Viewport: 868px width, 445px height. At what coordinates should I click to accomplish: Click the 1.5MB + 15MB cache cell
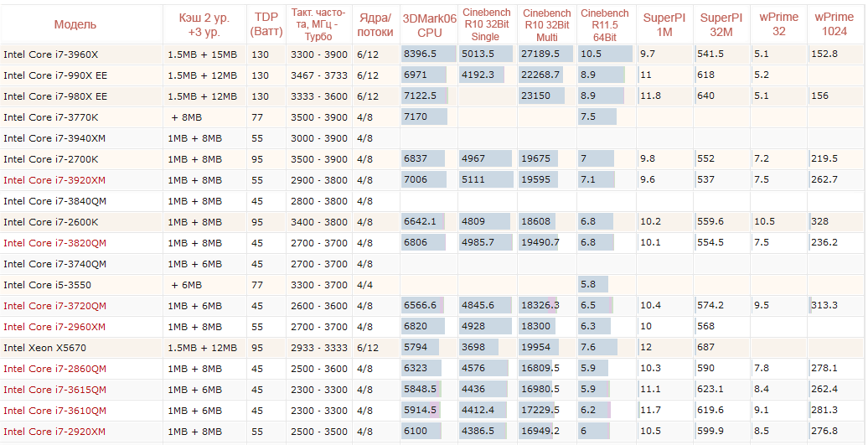[x=203, y=54]
